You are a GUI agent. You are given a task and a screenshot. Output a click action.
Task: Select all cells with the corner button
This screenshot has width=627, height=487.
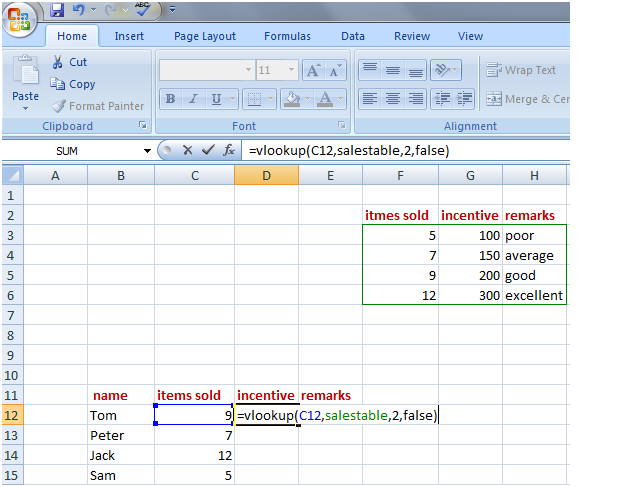coord(12,176)
